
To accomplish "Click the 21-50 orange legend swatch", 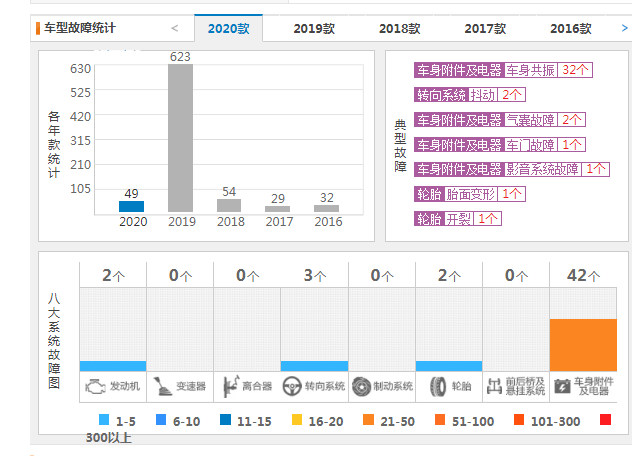I will tap(368, 420).
